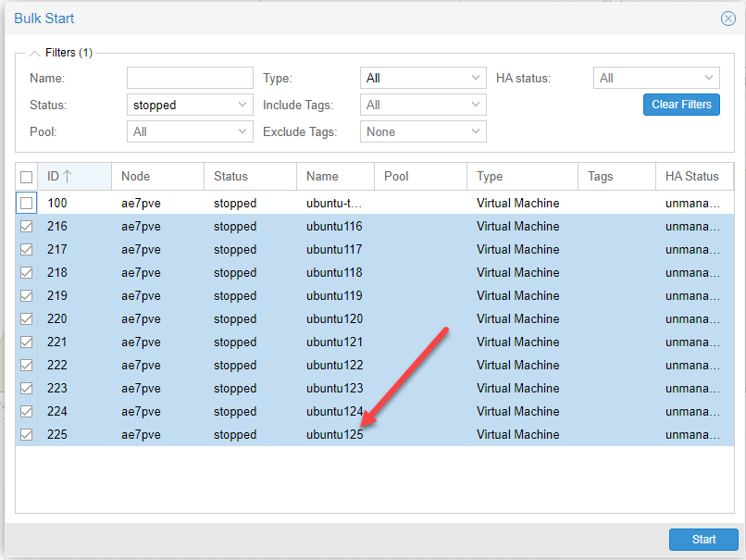Open the Include Tags dropdown
This screenshot has height=560, width=746.
[x=423, y=105]
